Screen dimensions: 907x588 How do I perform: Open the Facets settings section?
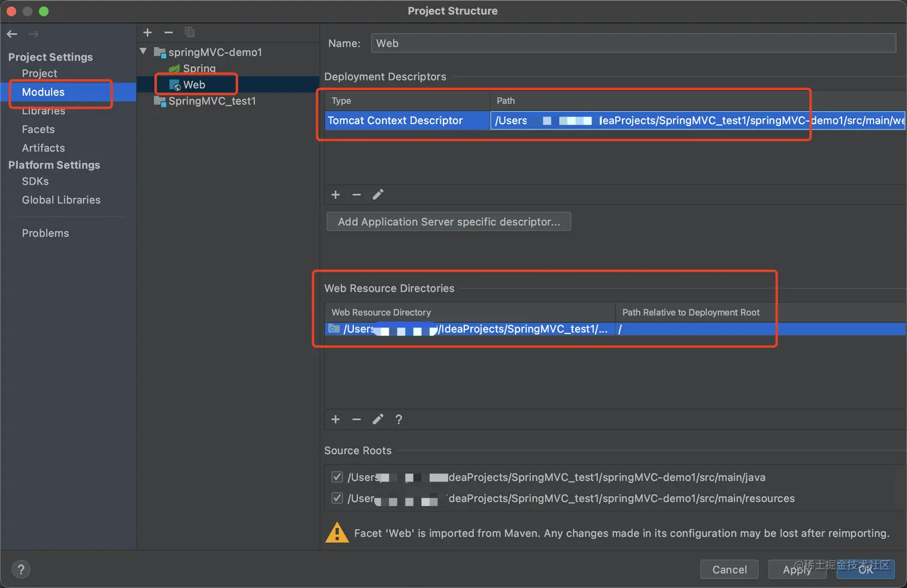38,129
